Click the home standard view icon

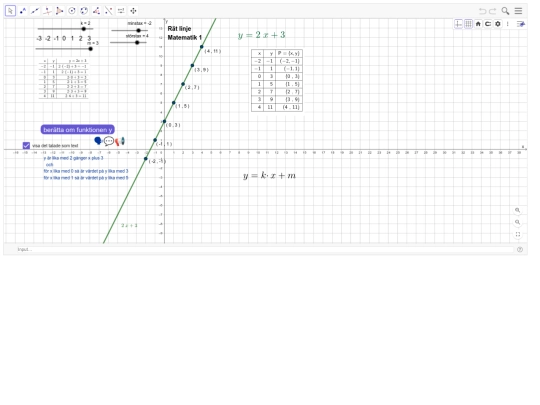[x=478, y=24]
